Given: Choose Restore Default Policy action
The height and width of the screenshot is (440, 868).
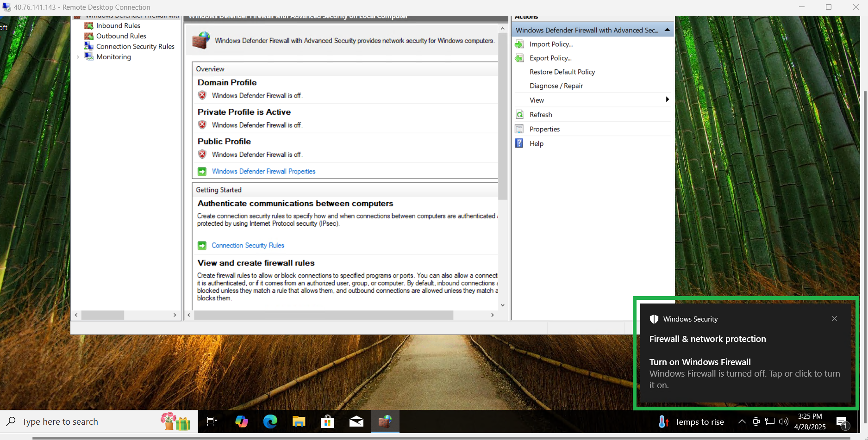Looking at the screenshot, I should click(562, 72).
